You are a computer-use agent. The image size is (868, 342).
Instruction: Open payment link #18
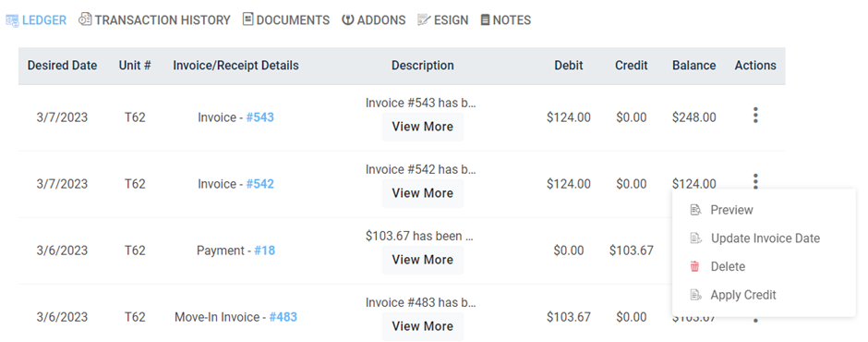click(x=265, y=250)
